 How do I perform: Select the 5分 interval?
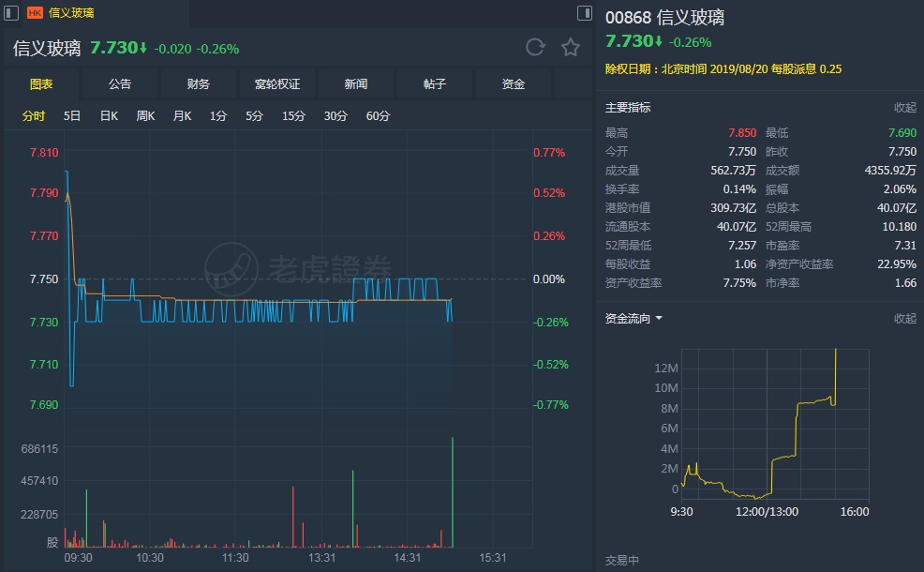(x=254, y=115)
